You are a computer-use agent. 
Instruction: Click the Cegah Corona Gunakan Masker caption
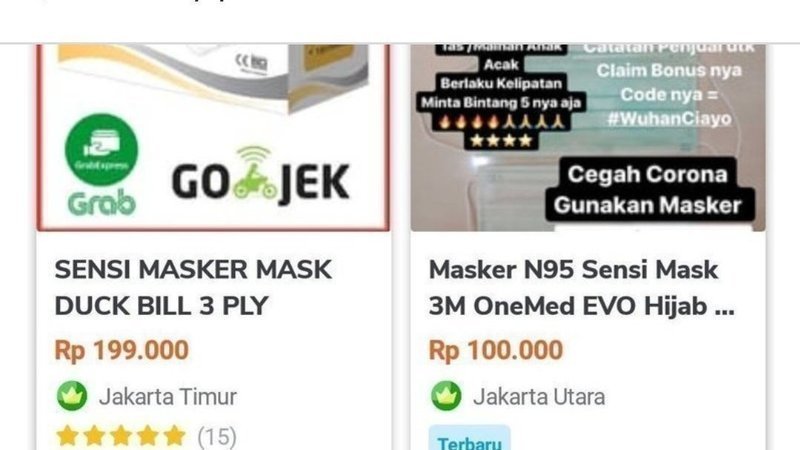648,190
